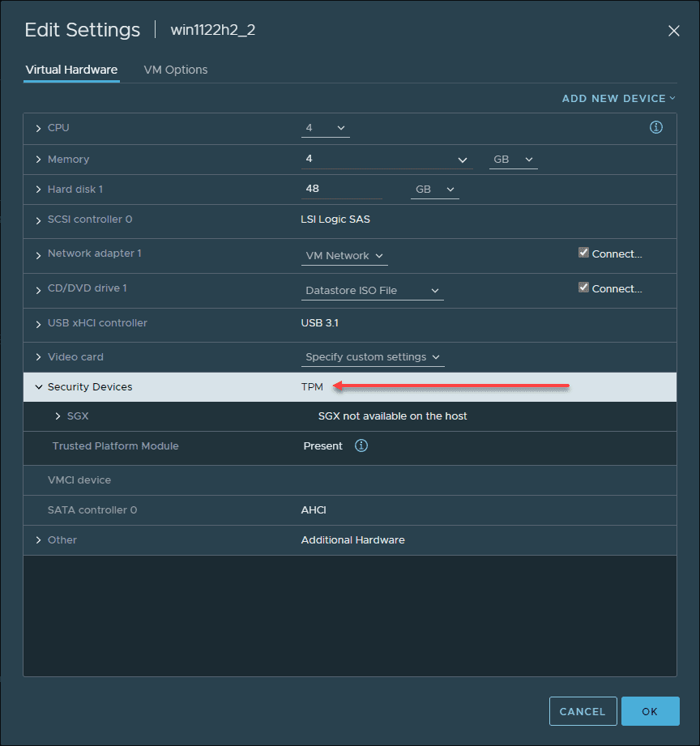
Task: Select the Virtual Hardware tab
Action: [71, 70]
